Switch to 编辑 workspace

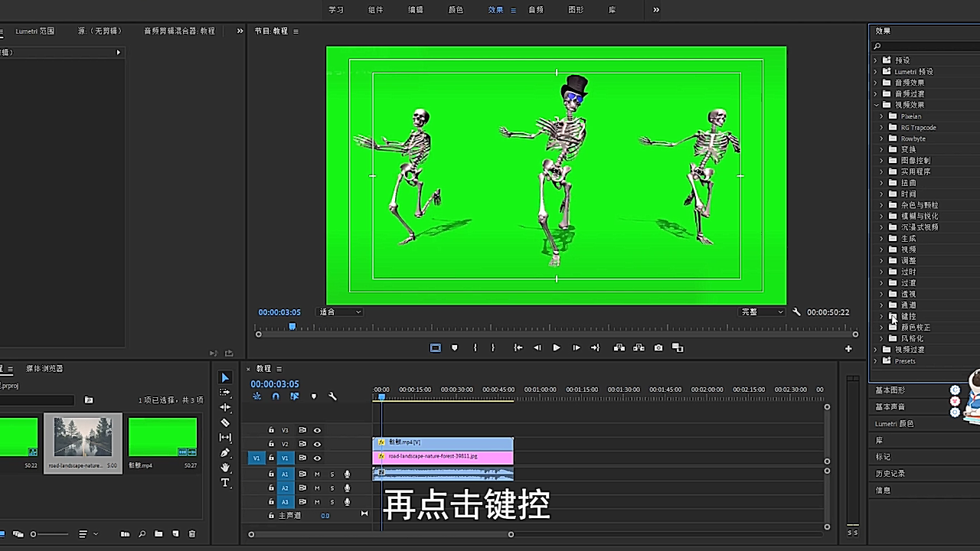tap(416, 10)
